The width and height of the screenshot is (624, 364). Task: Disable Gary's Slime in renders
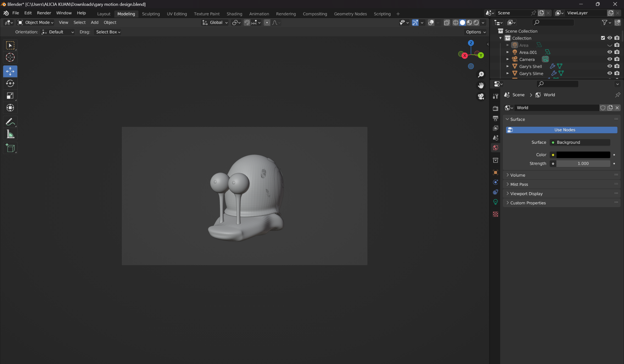(x=617, y=73)
